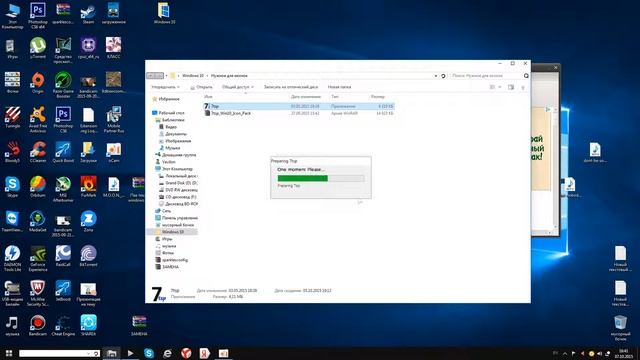This screenshot has height=360, width=640.
Task: Select the sparklesconfig item in tree
Action: point(171,260)
